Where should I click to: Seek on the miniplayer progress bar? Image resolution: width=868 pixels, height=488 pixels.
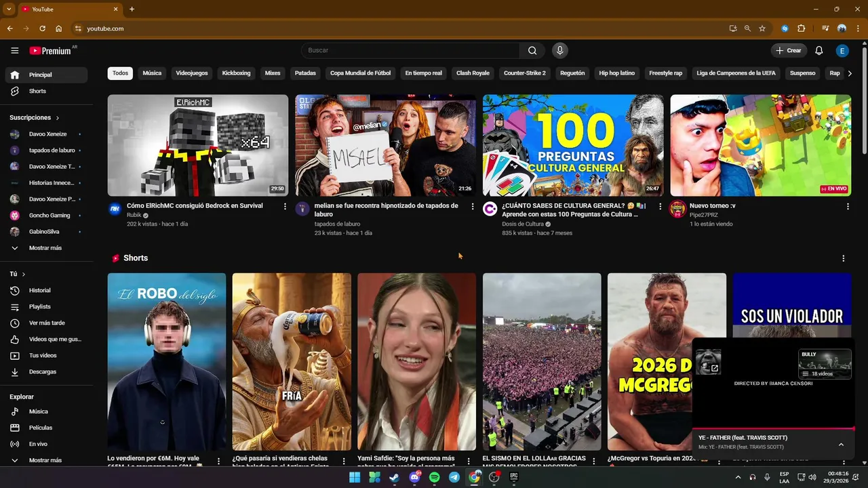click(773, 429)
